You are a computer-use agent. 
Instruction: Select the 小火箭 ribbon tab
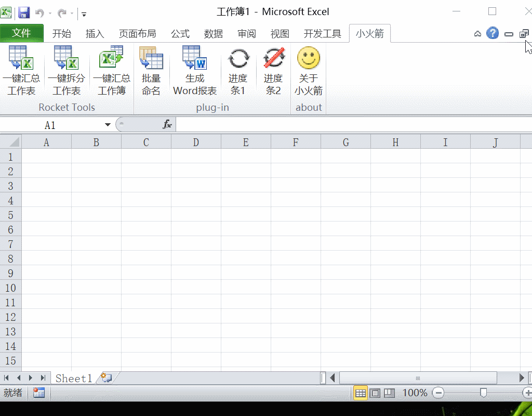click(370, 33)
